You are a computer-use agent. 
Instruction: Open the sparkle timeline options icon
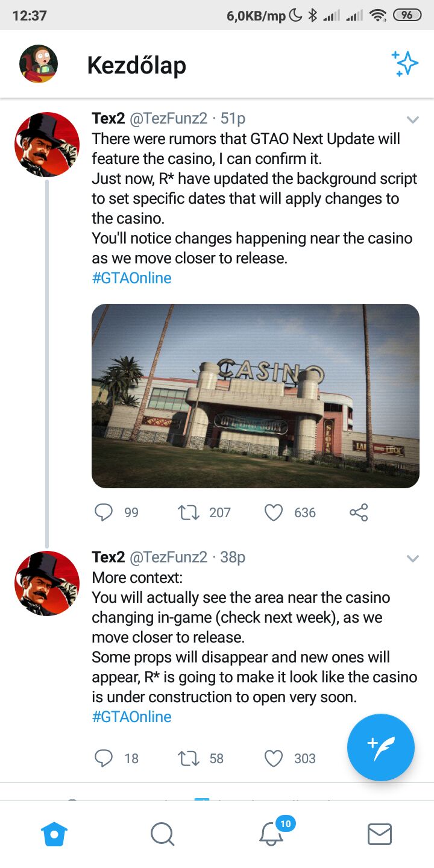pos(404,63)
